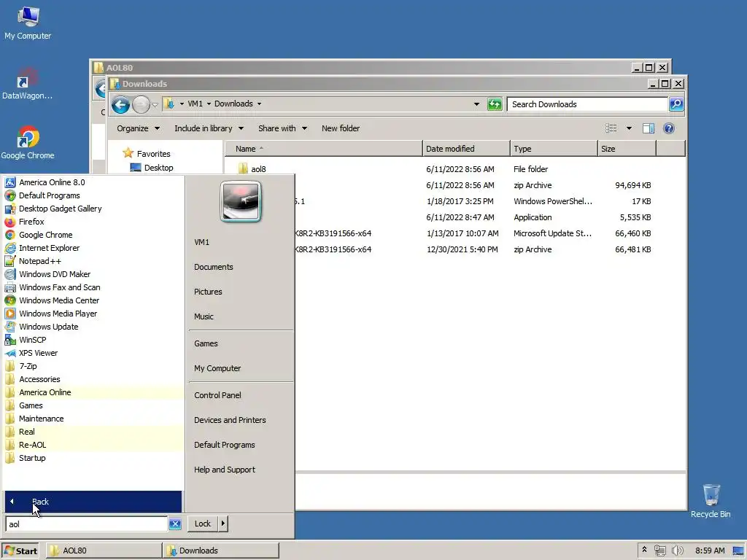This screenshot has width=747, height=560.
Task: Click the refresh button in address bar
Action: click(495, 104)
